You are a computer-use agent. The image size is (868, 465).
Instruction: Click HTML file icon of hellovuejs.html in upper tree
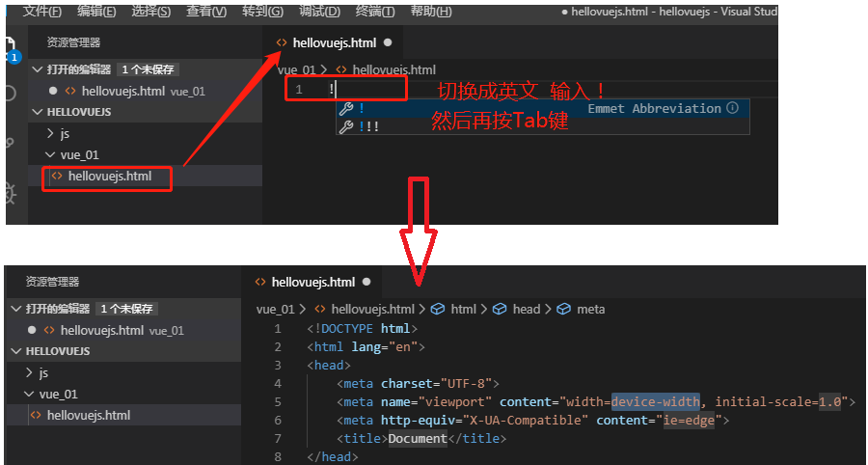pos(57,176)
